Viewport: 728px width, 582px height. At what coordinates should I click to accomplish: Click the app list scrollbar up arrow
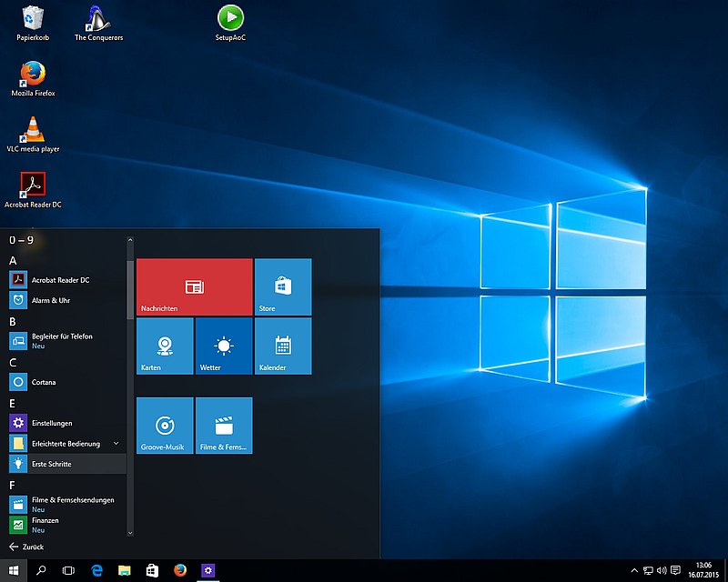(x=130, y=240)
